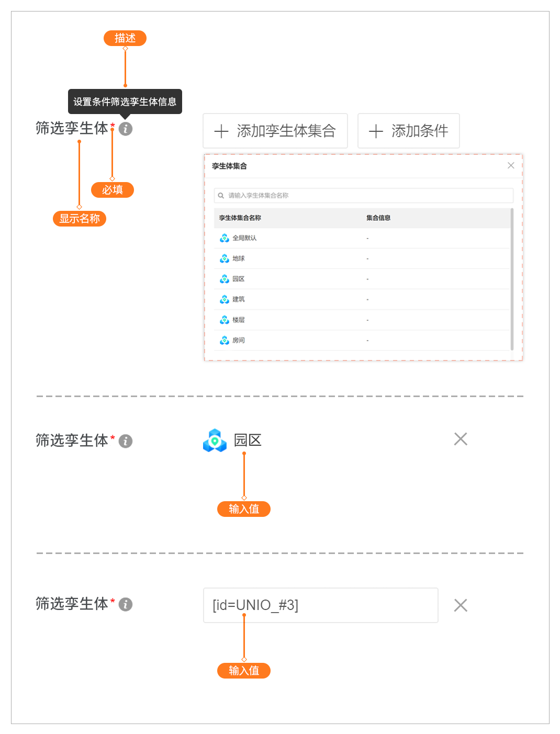Click the info icon beside the [id=UNIO_#3] row
Viewport: 560px width, 734px height.
pos(126,604)
